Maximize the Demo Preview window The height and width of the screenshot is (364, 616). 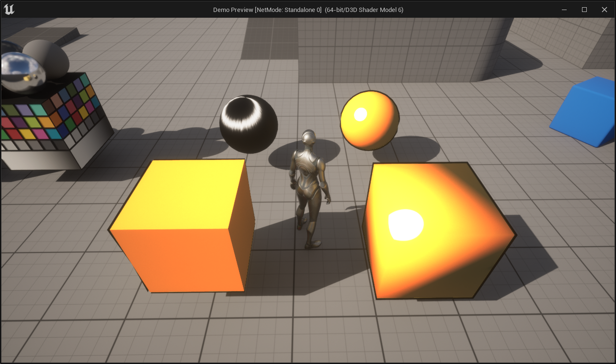[584, 9]
